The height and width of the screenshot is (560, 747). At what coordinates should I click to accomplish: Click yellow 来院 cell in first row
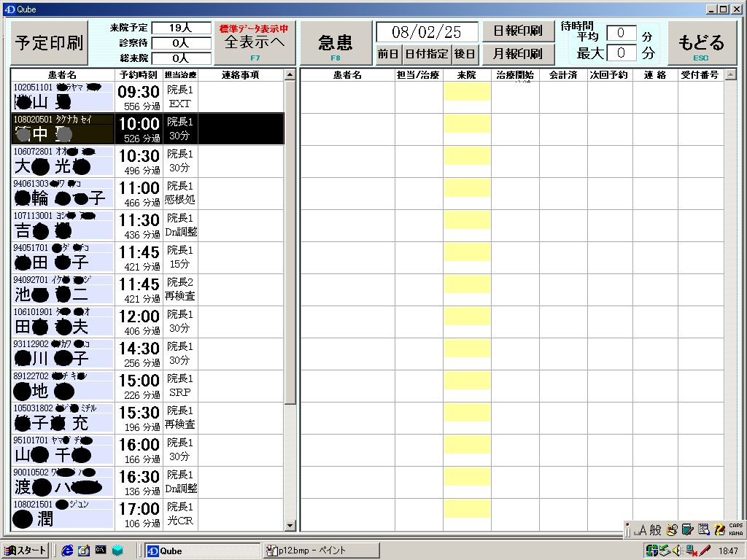[x=467, y=91]
